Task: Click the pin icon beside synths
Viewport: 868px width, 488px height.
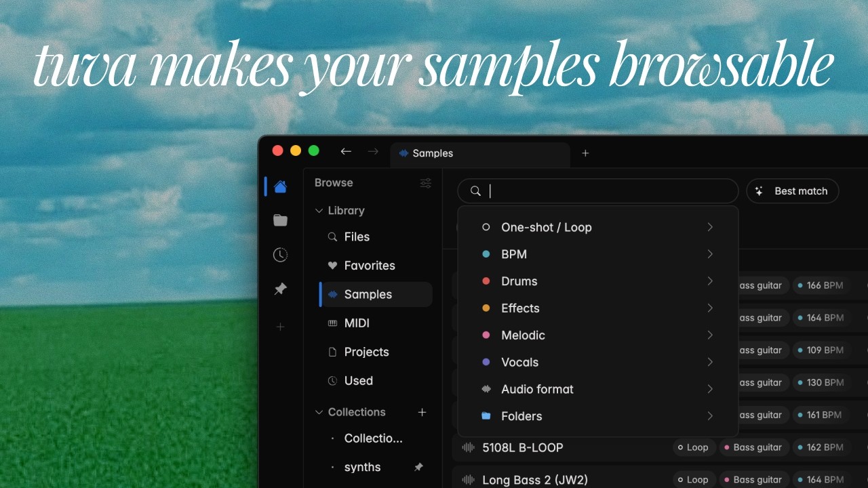Action: tap(418, 467)
